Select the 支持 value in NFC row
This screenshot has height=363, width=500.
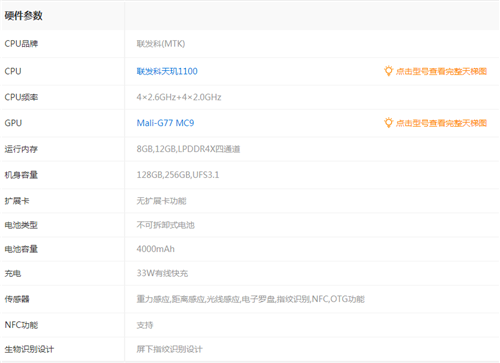point(145,325)
